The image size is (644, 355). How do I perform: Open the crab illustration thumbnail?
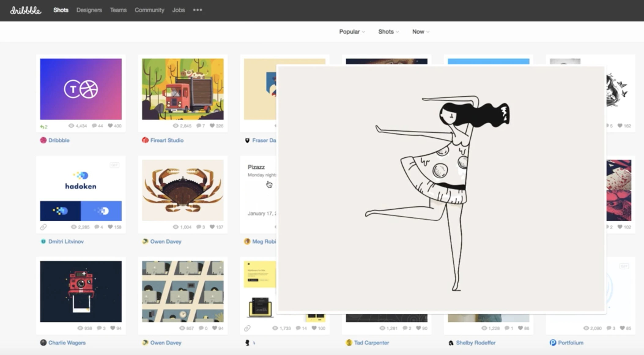(x=183, y=190)
